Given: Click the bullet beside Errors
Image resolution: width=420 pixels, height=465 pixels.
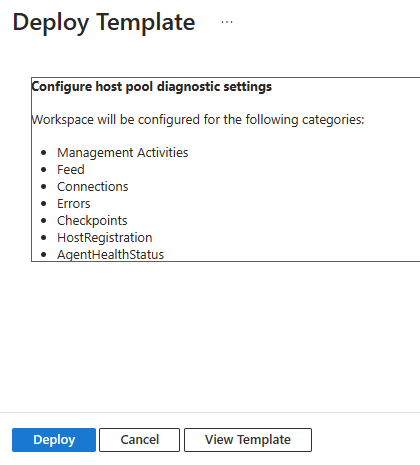Looking at the screenshot, I should (44, 204).
